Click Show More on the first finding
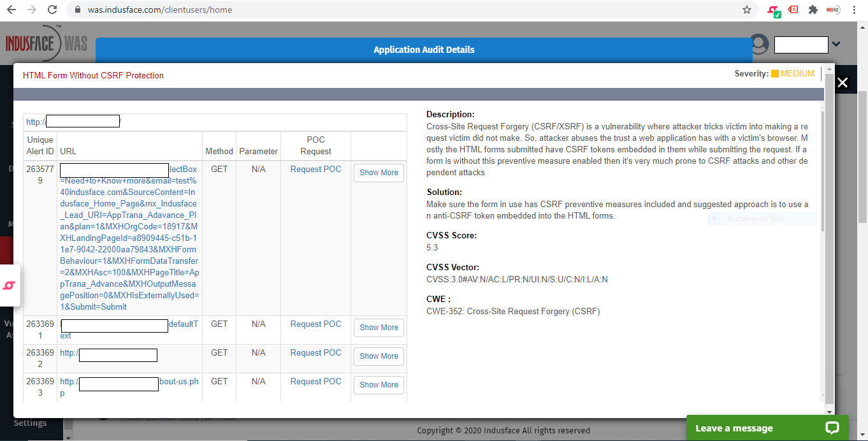This screenshot has width=868, height=441. point(379,172)
